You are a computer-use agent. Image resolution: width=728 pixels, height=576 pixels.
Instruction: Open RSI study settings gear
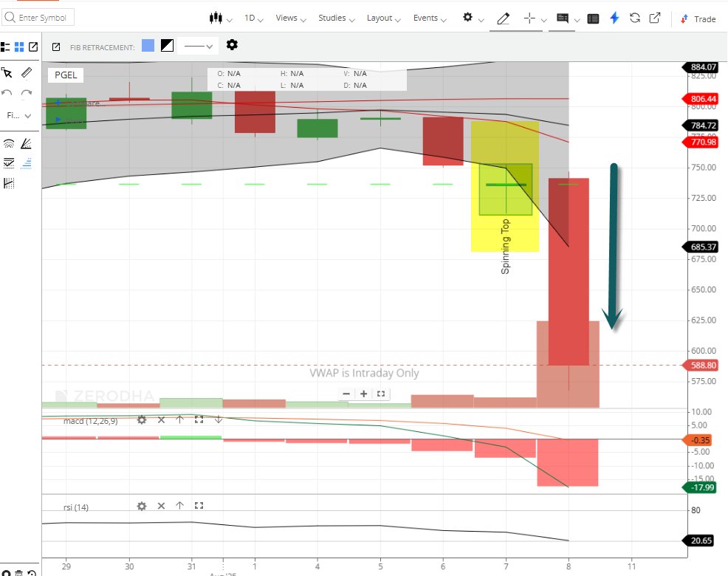tap(142, 506)
